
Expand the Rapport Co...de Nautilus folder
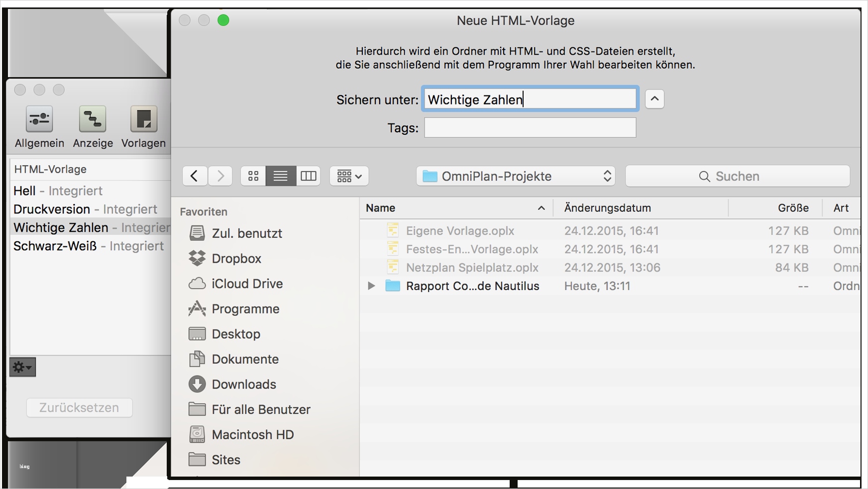pos(371,286)
